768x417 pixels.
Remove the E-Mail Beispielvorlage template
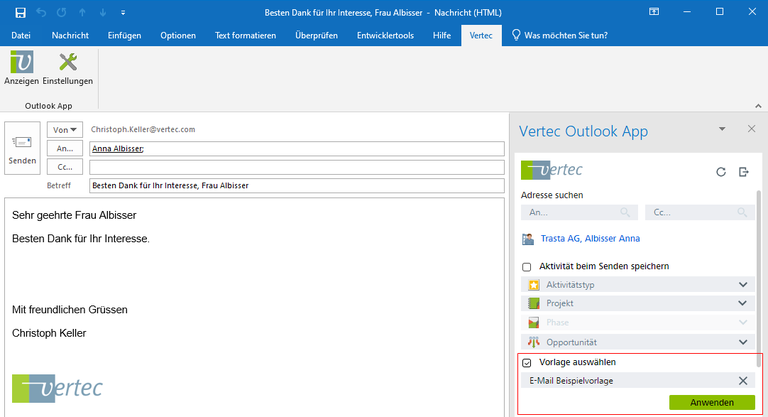coord(742,381)
